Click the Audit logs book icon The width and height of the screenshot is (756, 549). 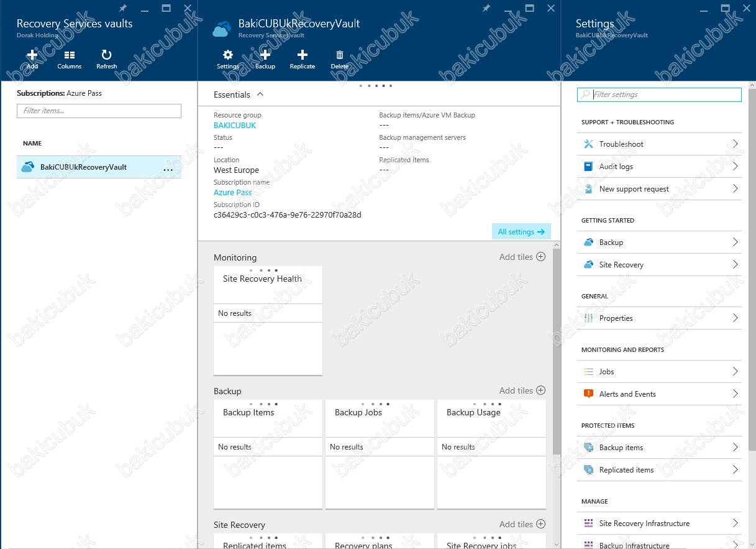tap(588, 167)
